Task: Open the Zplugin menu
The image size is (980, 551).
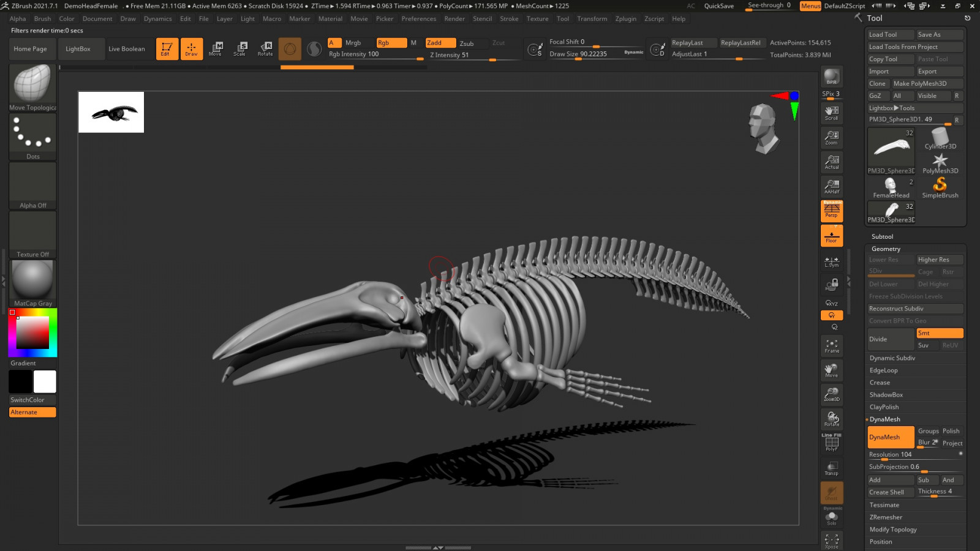Action: pos(625,19)
